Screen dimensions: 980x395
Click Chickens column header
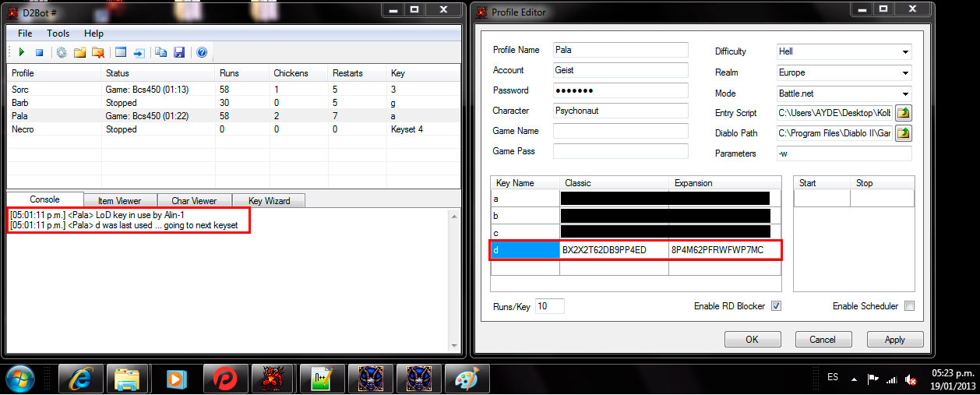click(298, 73)
